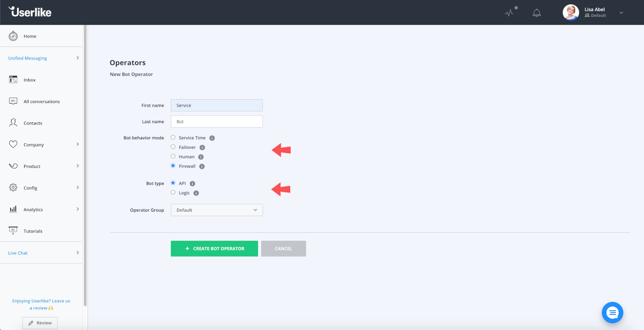This screenshot has width=644, height=330.
Task: Open the Operator Group dropdown
Action: (216, 210)
